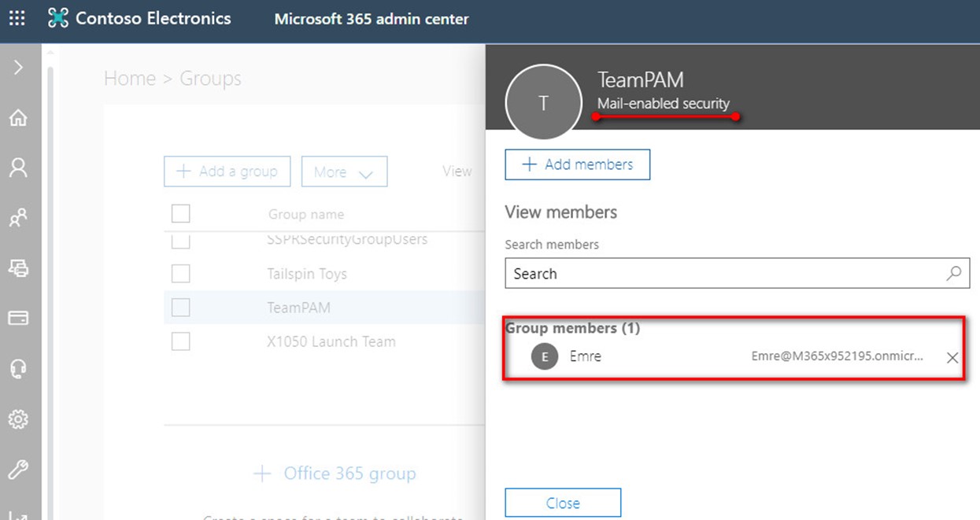Check the TeamPAM row checkbox
980x520 pixels.
(x=180, y=308)
